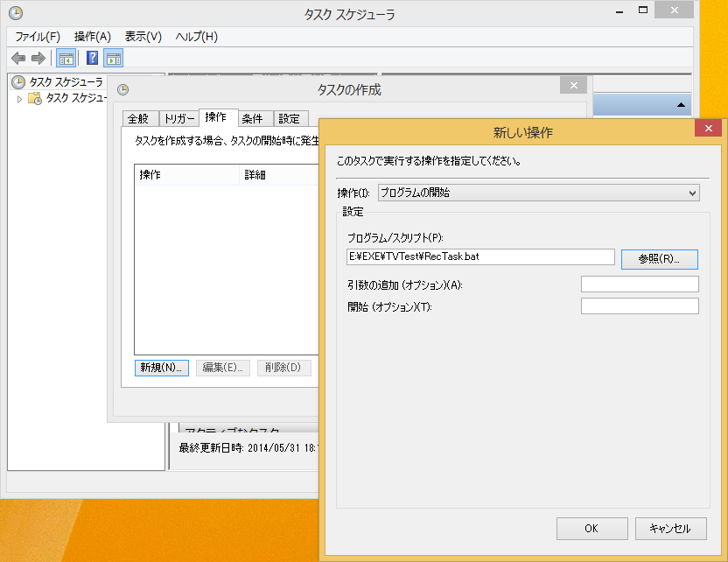Toggle the action pane toolbar icon
The width and height of the screenshot is (728, 562).
click(x=113, y=59)
